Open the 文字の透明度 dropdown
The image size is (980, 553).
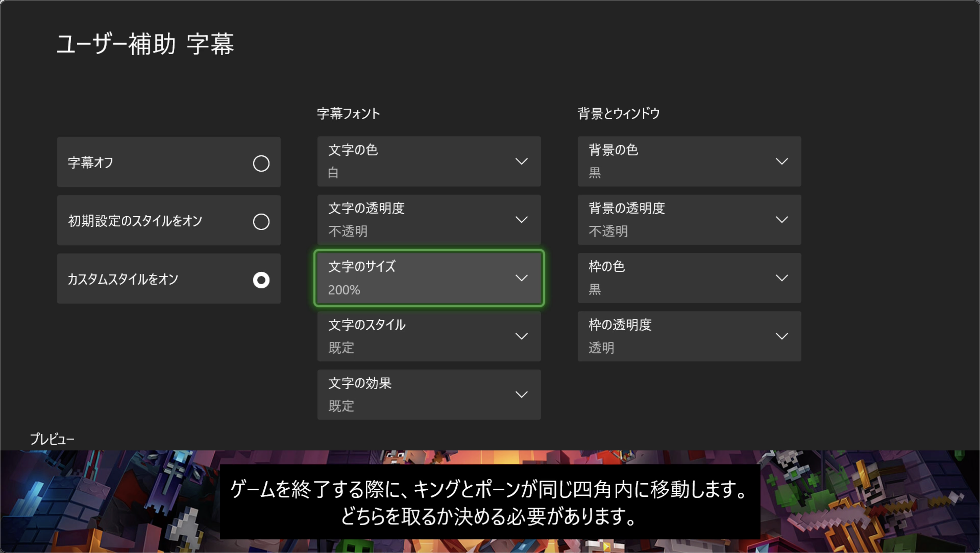pyautogui.click(x=429, y=220)
